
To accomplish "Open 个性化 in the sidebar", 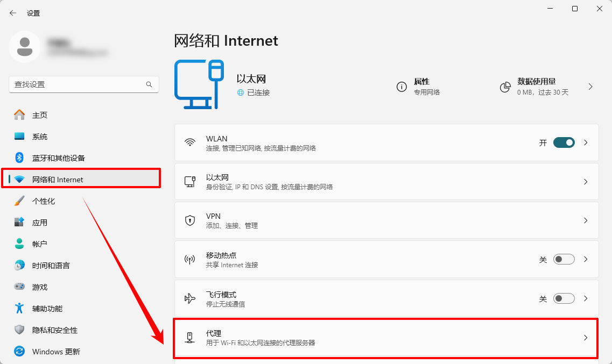I will [x=83, y=201].
